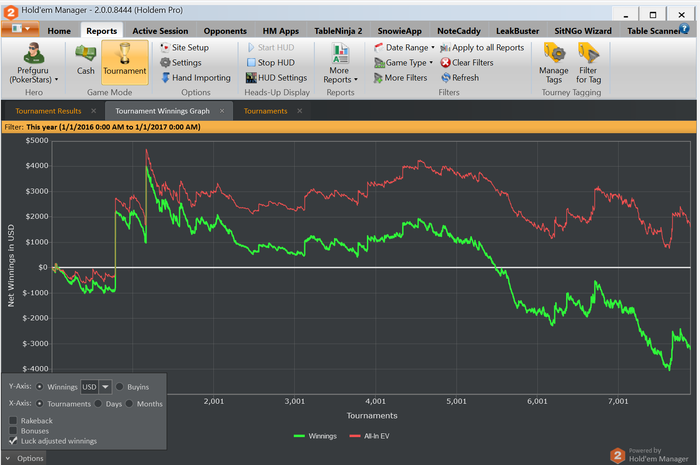
Task: Select the Months X-Axis radio button
Action: [129, 403]
